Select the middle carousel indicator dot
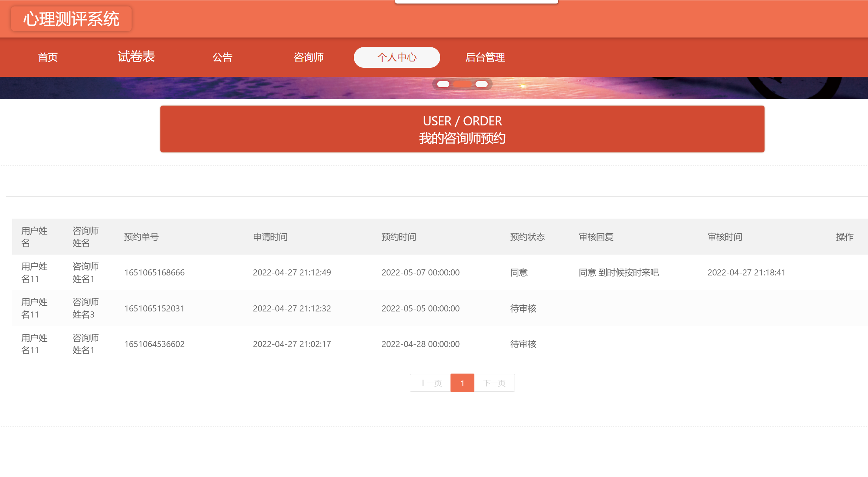 pyautogui.click(x=462, y=84)
